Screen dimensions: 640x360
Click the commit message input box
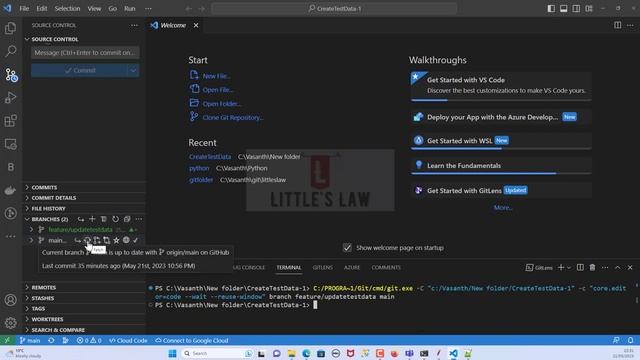pos(85,53)
